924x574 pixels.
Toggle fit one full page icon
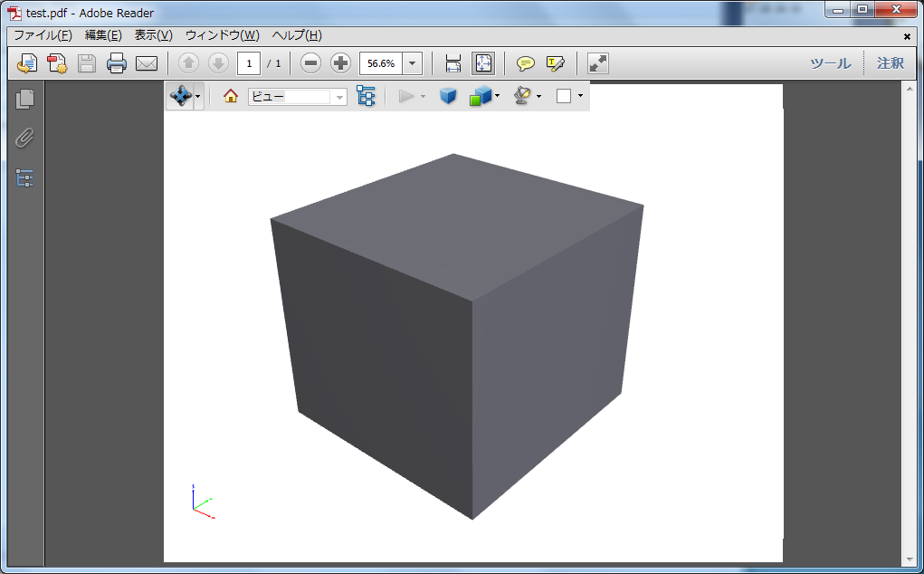pos(483,63)
